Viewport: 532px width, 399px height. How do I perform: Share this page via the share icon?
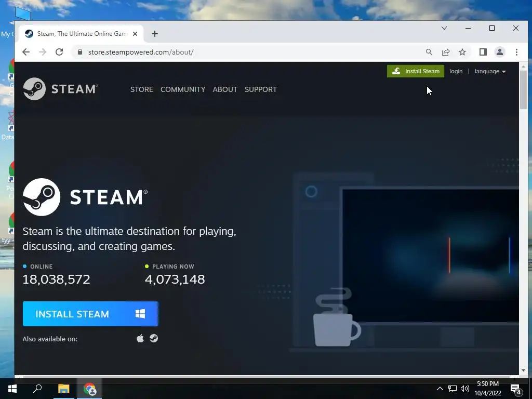pos(446,52)
